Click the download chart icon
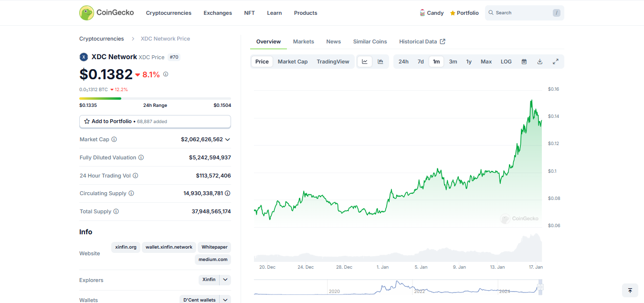The image size is (644, 303). click(540, 62)
